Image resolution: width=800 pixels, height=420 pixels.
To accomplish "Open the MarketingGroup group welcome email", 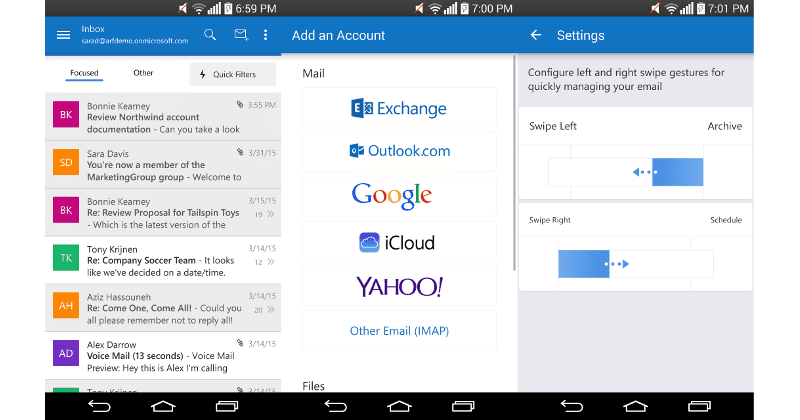I will (163, 165).
